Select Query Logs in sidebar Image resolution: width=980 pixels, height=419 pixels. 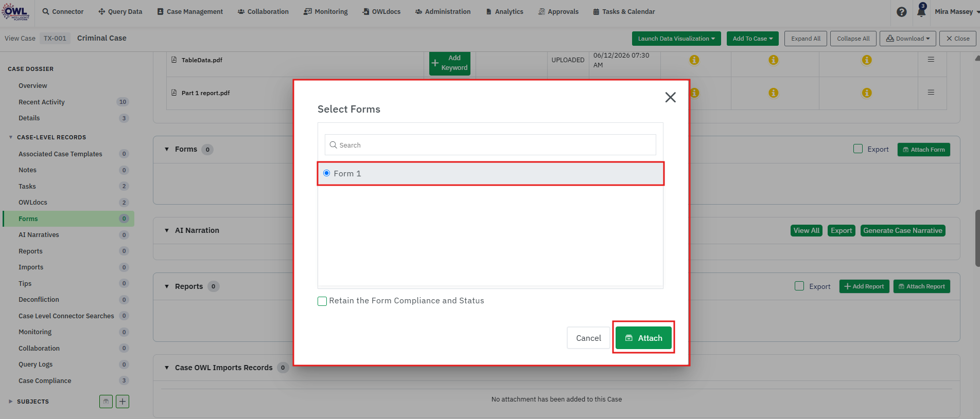click(36, 365)
